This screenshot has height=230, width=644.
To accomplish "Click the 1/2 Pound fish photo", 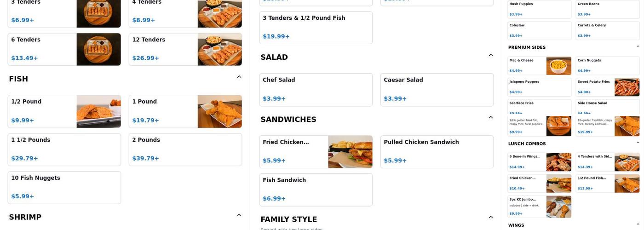I will [x=98, y=111].
